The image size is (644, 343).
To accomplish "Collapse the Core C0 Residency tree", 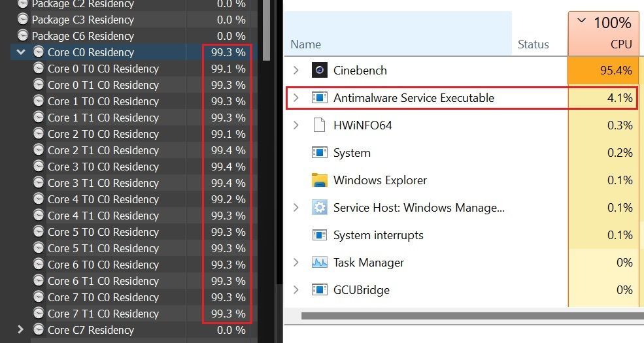I will point(21,52).
